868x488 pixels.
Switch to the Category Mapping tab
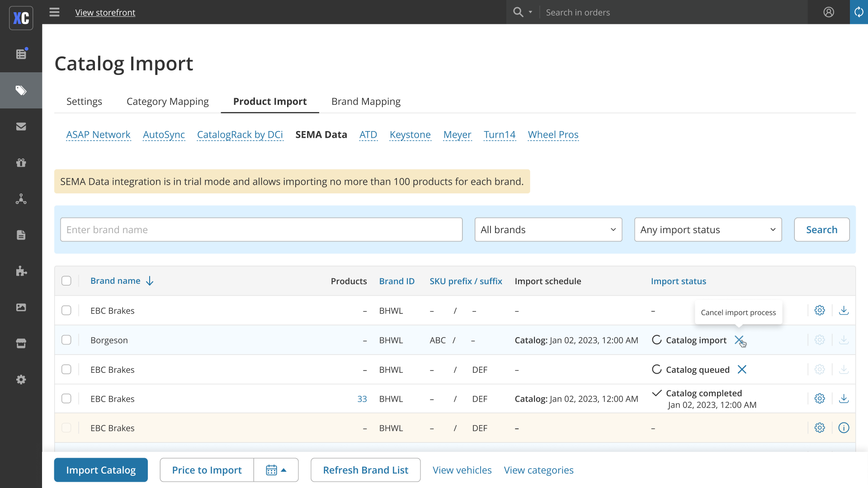[x=168, y=101]
